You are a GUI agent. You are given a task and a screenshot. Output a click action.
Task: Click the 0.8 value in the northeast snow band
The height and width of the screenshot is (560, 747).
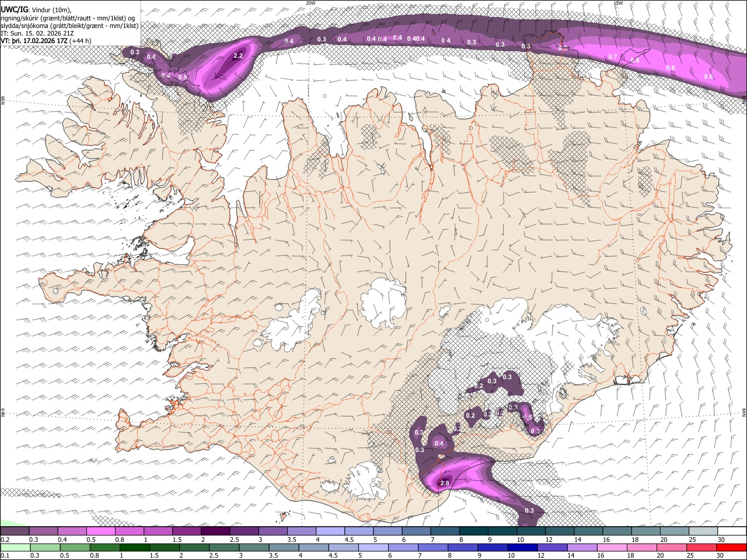point(635,60)
